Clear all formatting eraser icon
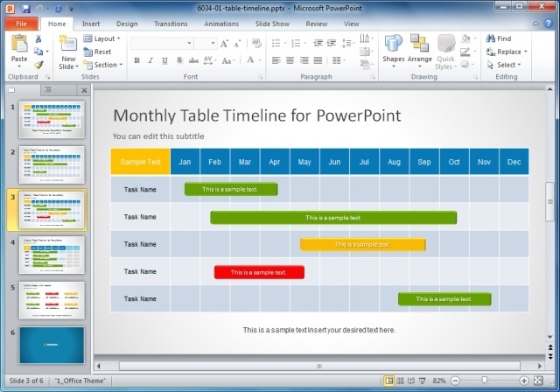This screenshot has width=560, height=392. pyautogui.click(x=256, y=44)
